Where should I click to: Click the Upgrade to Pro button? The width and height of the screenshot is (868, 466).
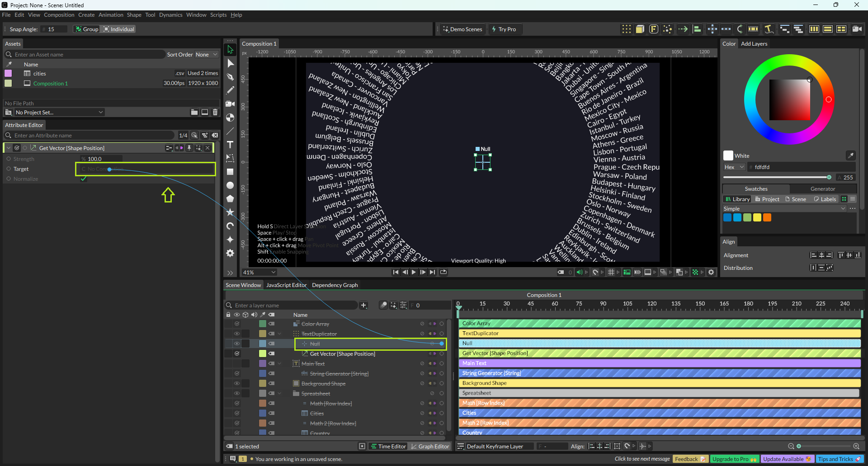[x=734, y=459]
